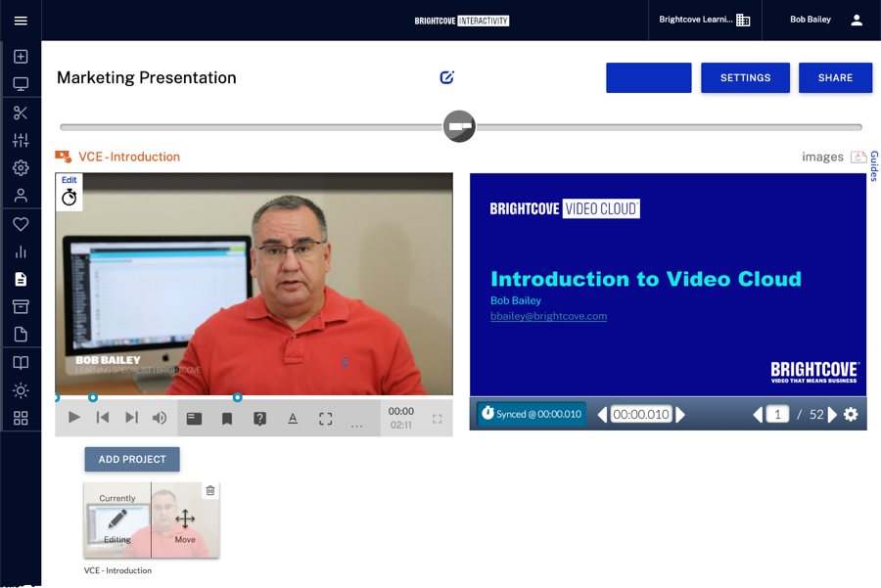The height and width of the screenshot is (588, 881).
Task: Open the bar chart analytics icon
Action: coord(21,251)
